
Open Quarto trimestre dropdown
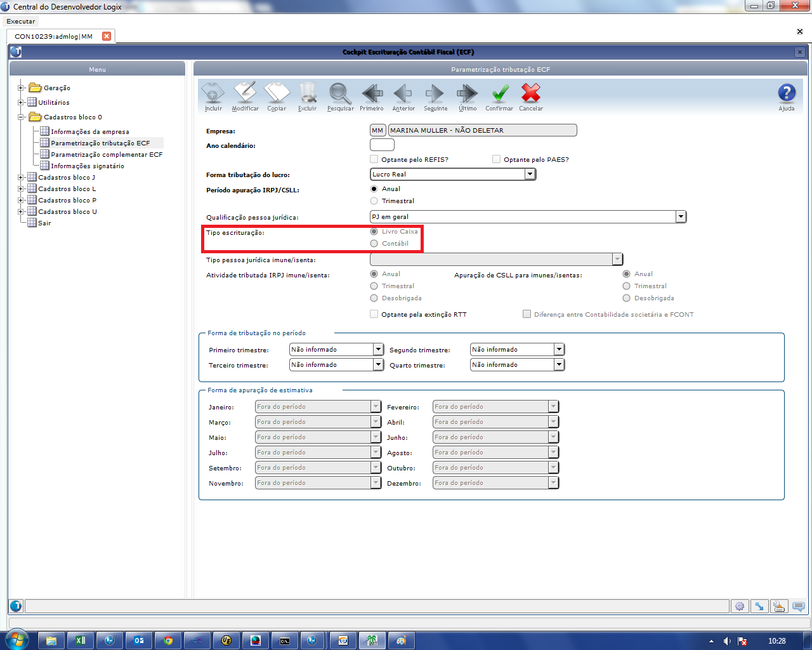tap(559, 364)
